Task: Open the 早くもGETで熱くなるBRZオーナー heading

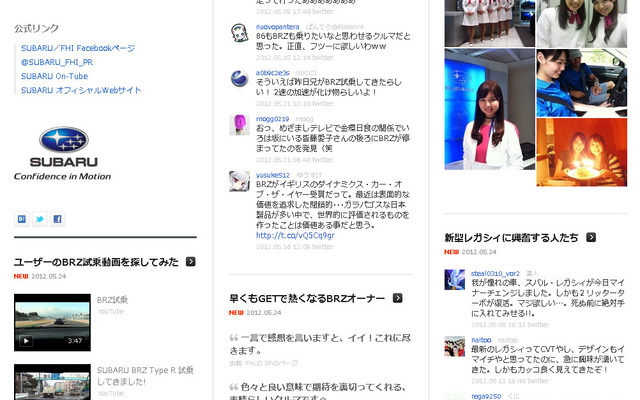Action: click(307, 298)
